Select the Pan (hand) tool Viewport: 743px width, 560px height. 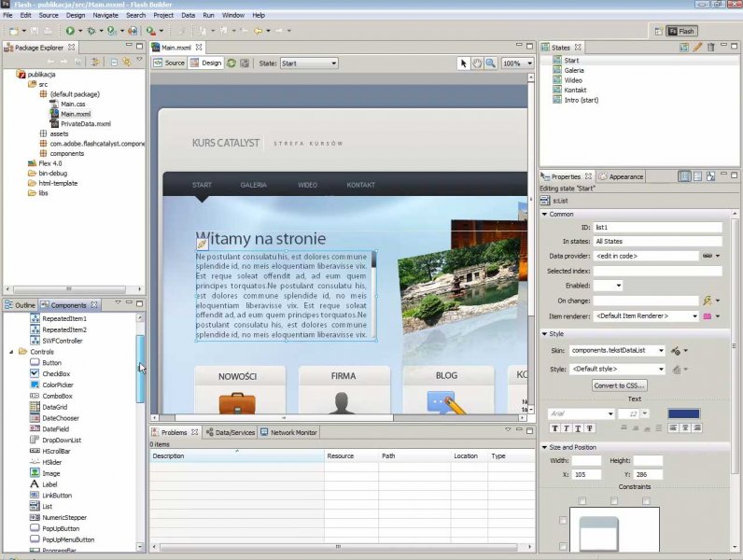click(x=477, y=63)
